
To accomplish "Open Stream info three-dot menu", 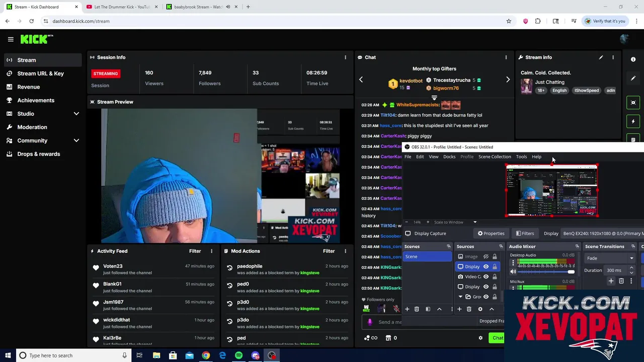I will (613, 57).
